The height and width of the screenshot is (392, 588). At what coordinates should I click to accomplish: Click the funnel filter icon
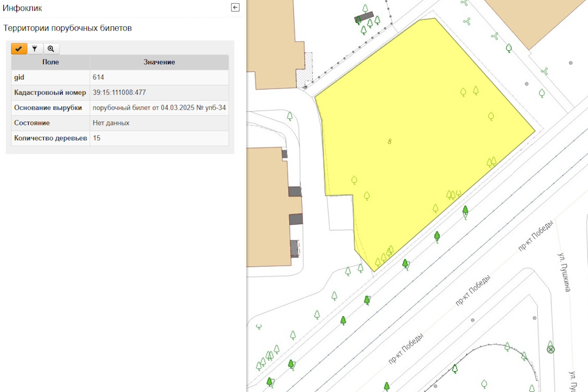tap(35, 48)
